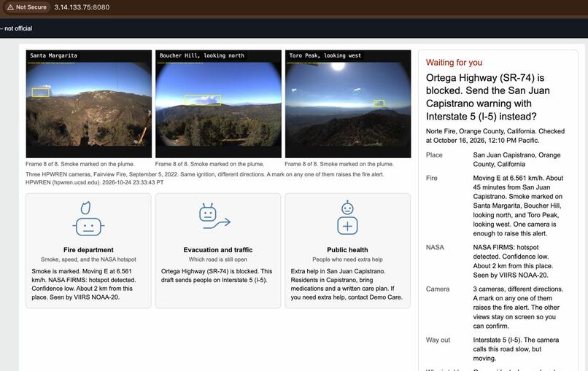Click the yellow plume box on Boucher Hill

pos(203,100)
